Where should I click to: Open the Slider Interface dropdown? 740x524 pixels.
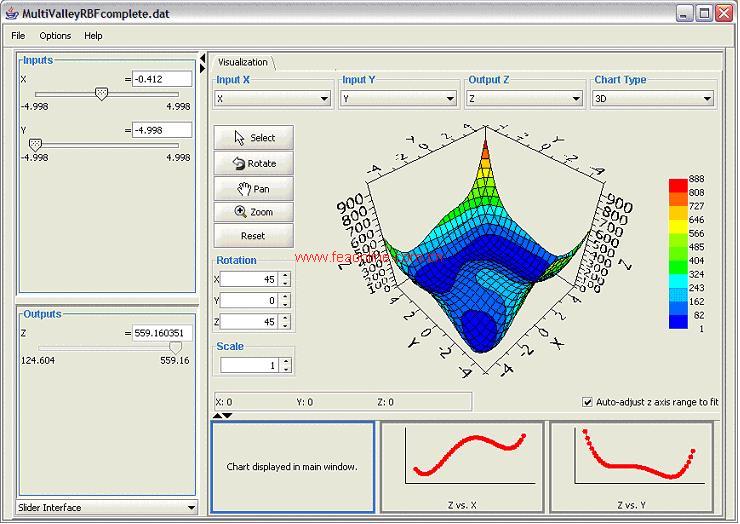[107, 508]
